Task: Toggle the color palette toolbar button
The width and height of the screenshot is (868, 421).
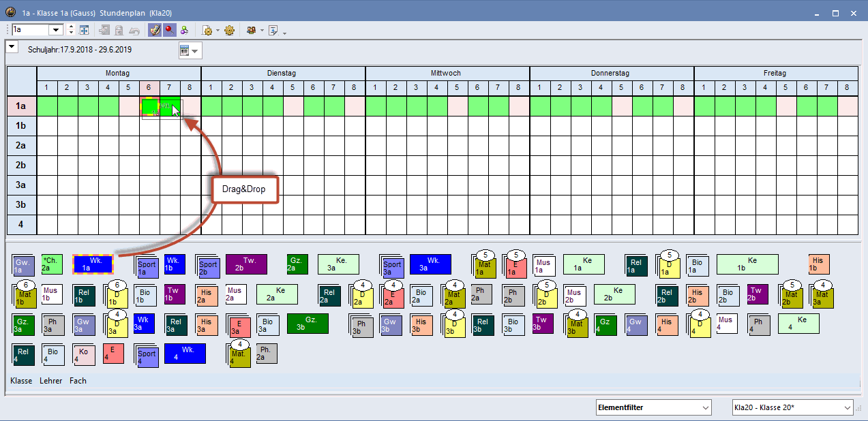Action: [155, 30]
